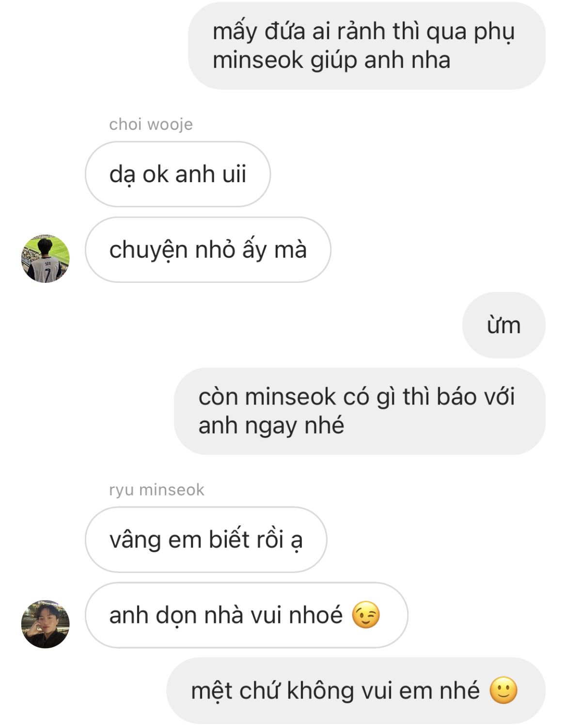Select the 'chuyện nhỏ ấy mà' message
Viewport: 567px width, 728px height.
pyautogui.click(x=208, y=250)
